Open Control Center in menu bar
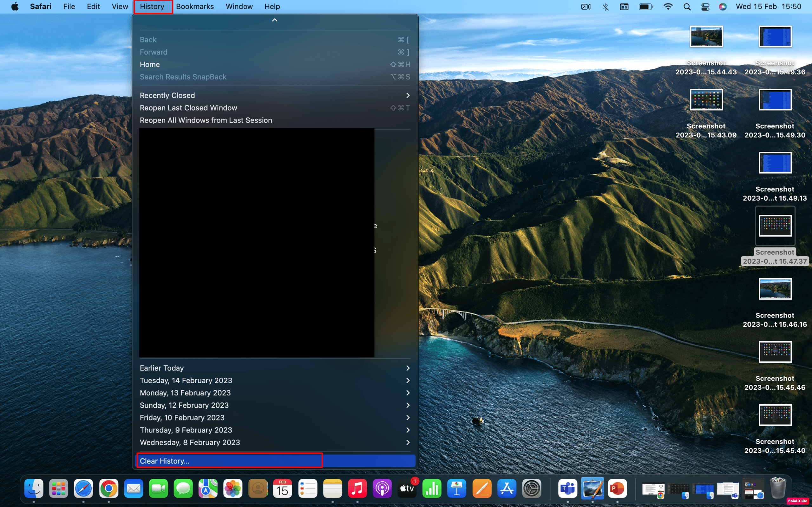The height and width of the screenshot is (507, 812). (x=705, y=7)
